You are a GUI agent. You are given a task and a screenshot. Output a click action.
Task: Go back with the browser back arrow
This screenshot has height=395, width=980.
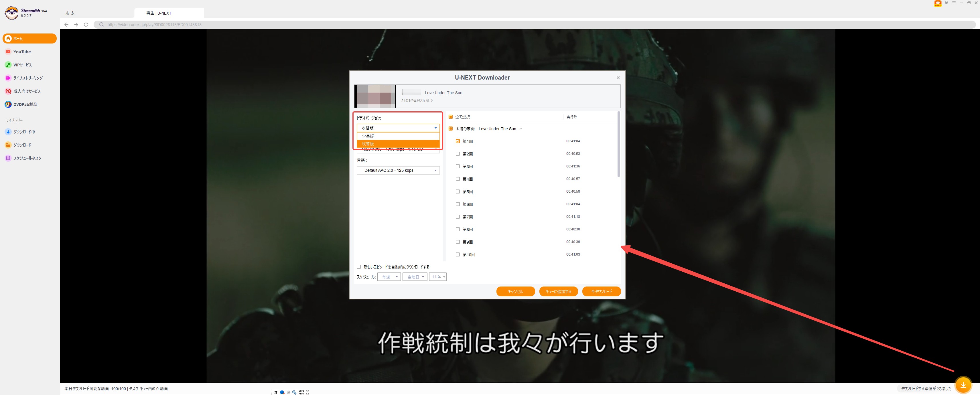(x=67, y=24)
